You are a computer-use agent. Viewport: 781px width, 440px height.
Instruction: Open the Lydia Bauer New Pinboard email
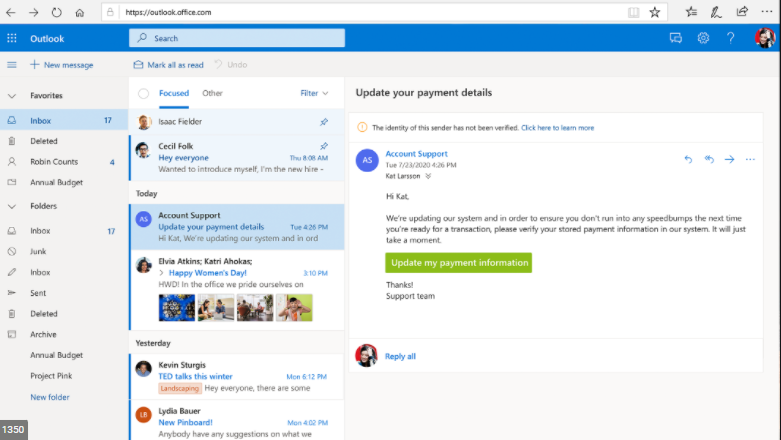(x=237, y=421)
